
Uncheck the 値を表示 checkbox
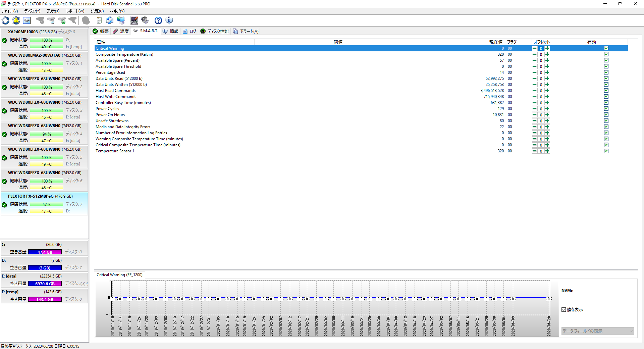tap(564, 309)
